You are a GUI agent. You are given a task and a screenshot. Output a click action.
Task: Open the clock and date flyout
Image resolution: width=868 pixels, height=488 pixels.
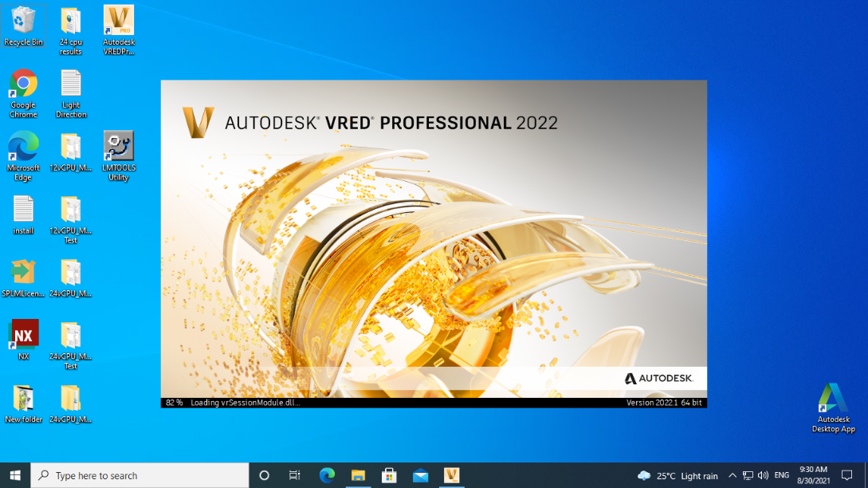tap(813, 476)
